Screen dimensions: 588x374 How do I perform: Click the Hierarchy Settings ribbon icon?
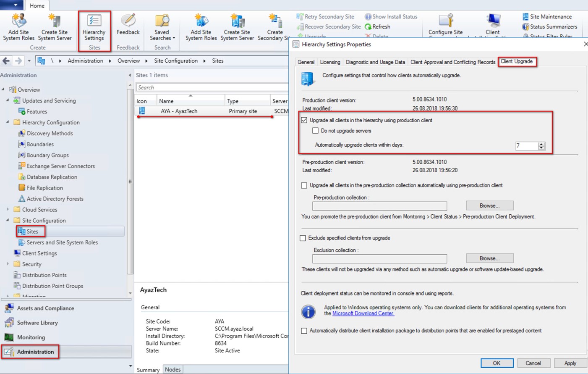click(94, 28)
